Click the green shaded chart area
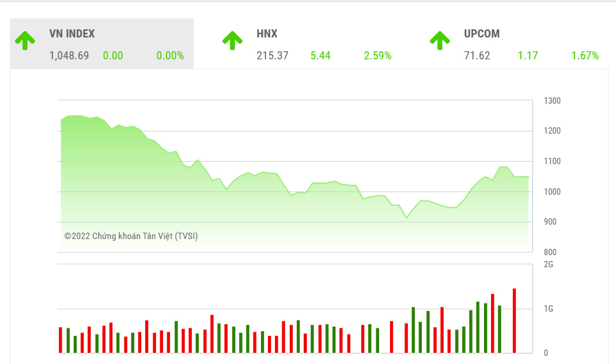This screenshot has height=364, width=616. 230,202
